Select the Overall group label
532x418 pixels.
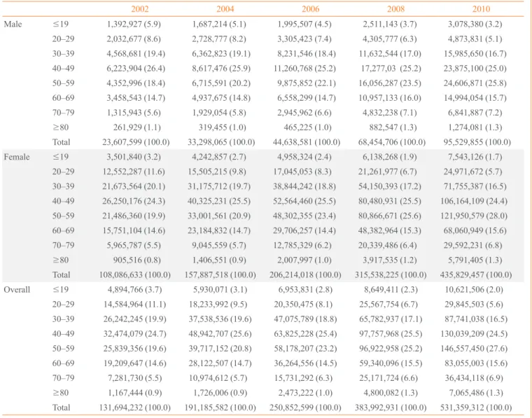pos(17,289)
